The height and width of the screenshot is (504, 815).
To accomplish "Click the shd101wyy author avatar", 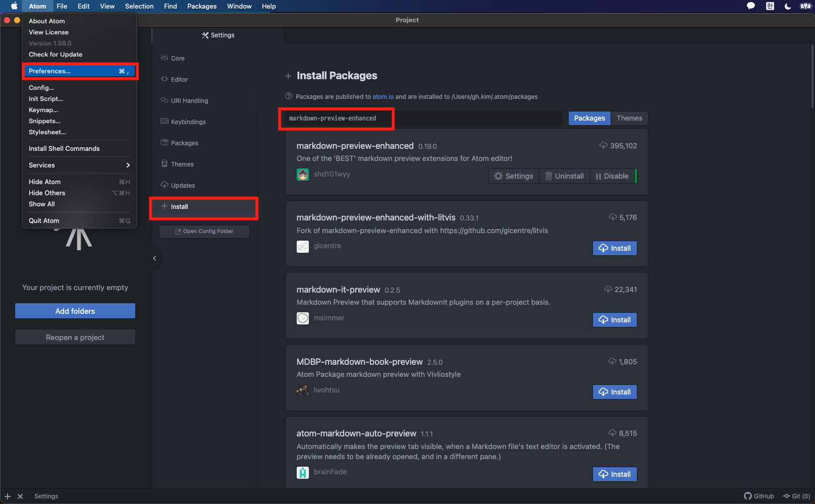I will point(303,175).
